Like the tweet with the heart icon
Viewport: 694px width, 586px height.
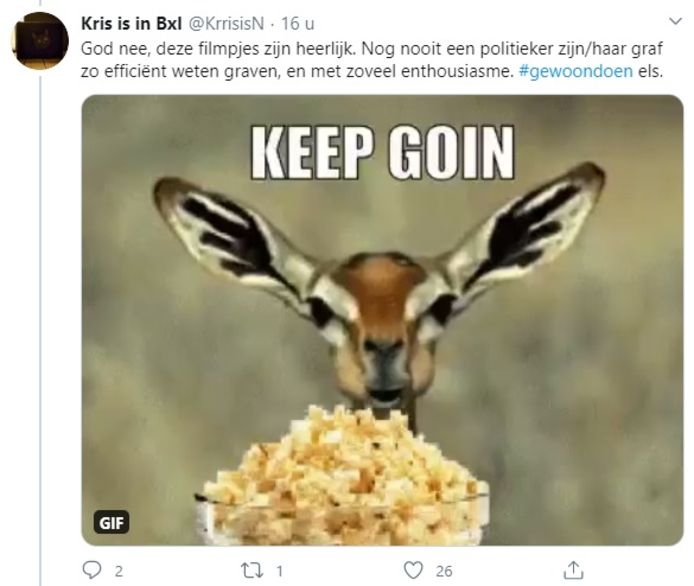pos(413,570)
